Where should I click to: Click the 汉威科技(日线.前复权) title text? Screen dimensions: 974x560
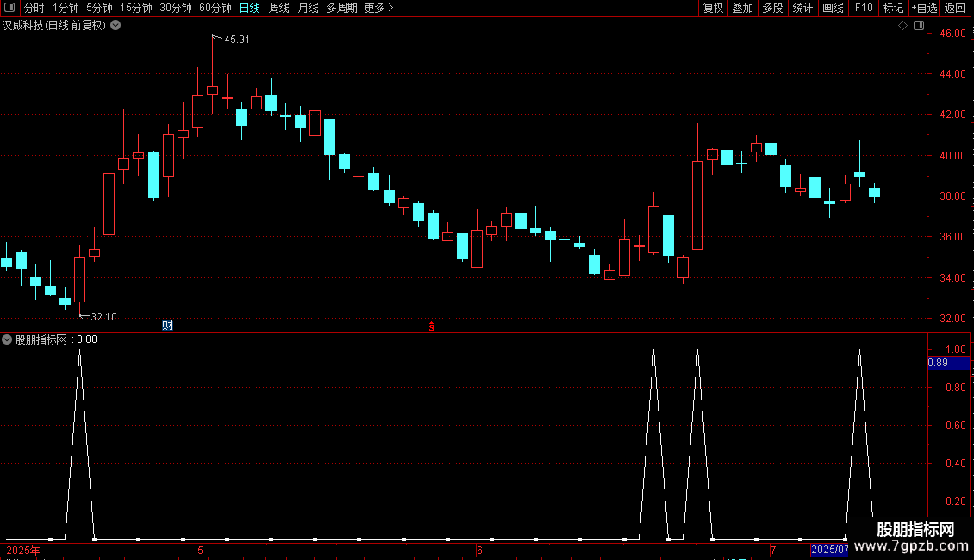pos(54,26)
